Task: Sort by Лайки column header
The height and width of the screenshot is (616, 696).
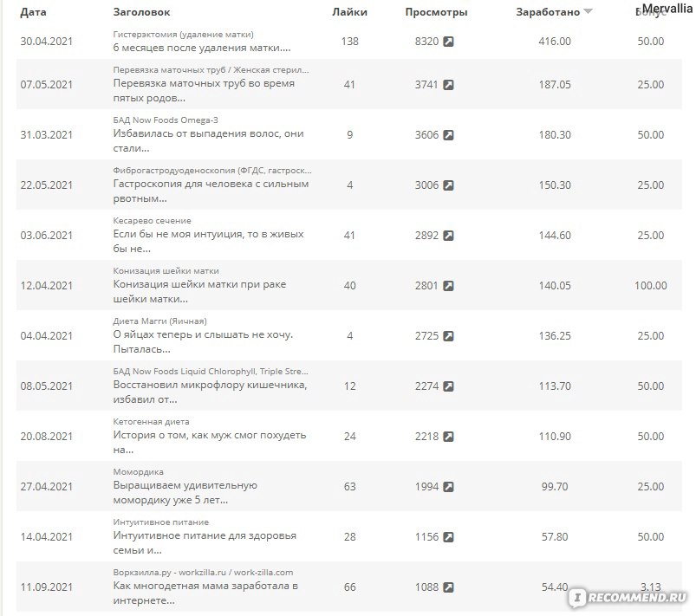Action: (x=350, y=12)
